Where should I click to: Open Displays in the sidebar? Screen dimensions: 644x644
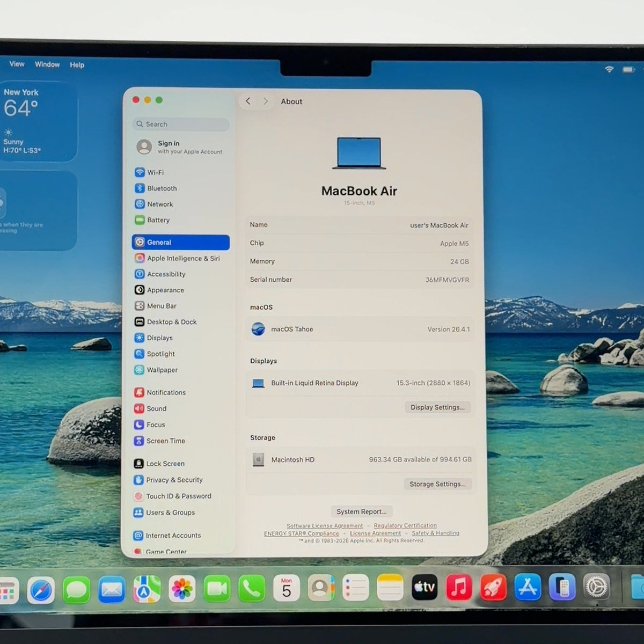coord(153,338)
